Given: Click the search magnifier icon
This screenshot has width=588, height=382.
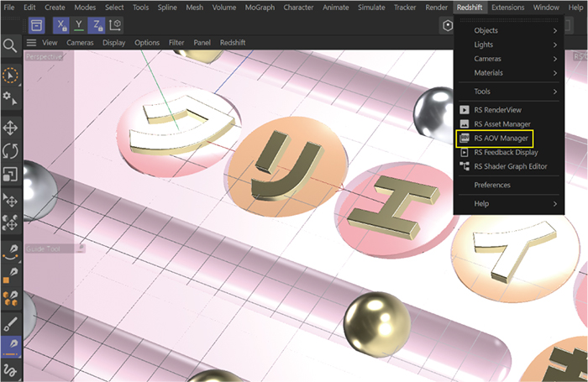Looking at the screenshot, I should coord(11,45).
